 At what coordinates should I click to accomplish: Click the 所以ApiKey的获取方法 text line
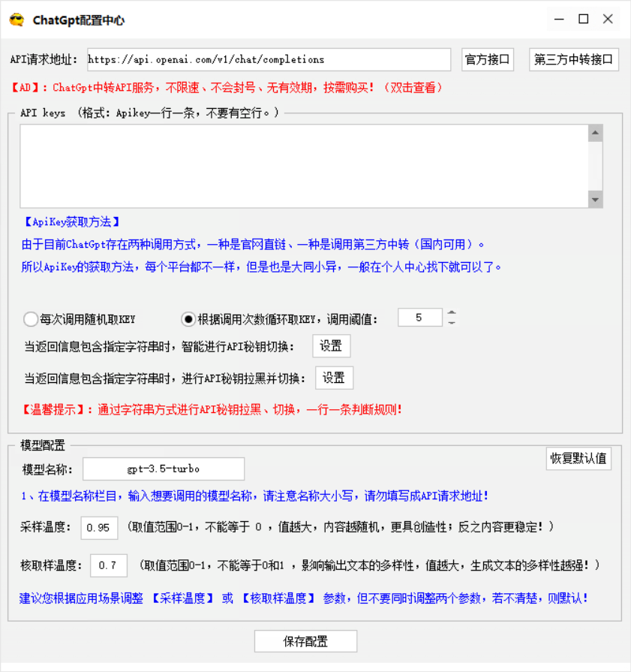point(261,267)
